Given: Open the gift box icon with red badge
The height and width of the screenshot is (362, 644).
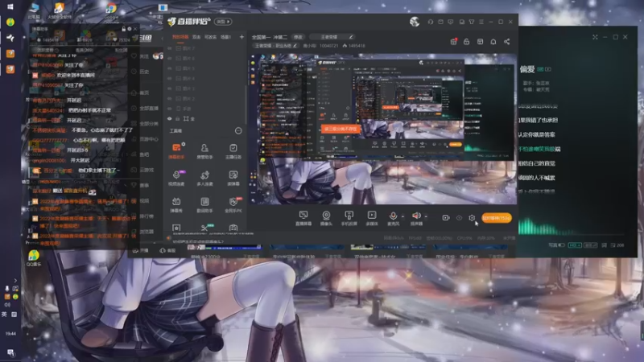Looking at the screenshot, I should click(x=453, y=42).
